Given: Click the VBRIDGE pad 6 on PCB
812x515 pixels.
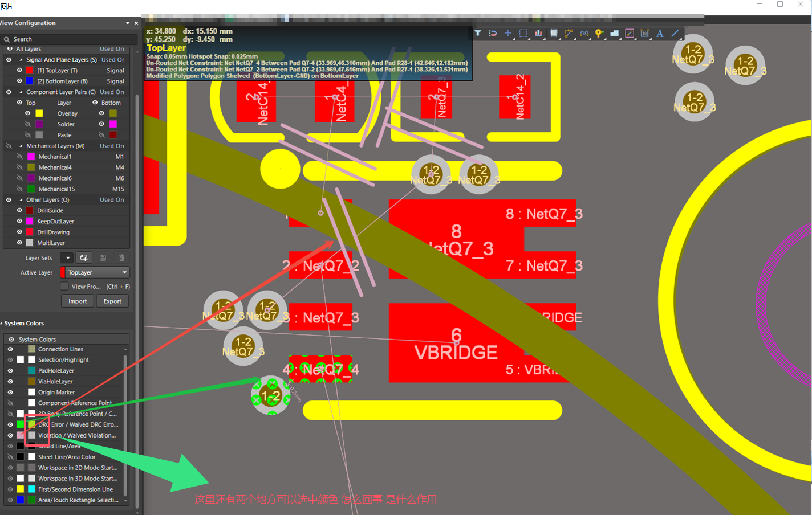Looking at the screenshot, I should (x=456, y=343).
